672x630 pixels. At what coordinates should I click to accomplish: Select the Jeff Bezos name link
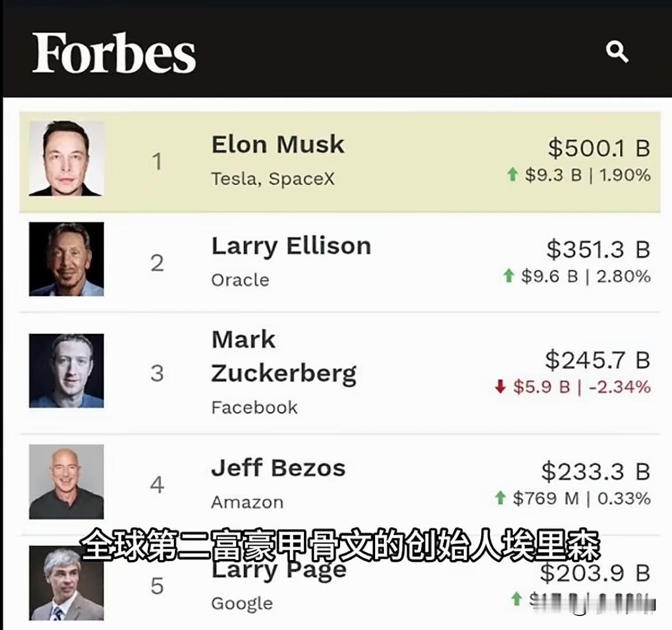click(x=278, y=468)
